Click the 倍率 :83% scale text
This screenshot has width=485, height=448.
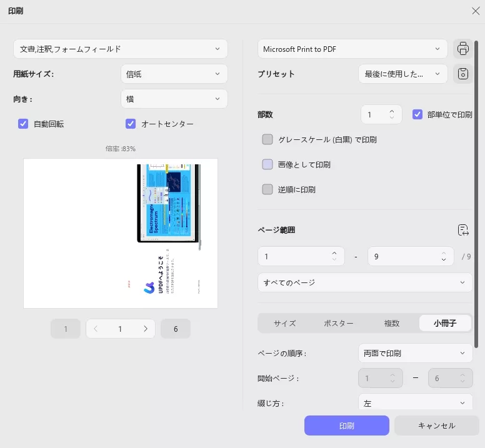[x=121, y=149]
